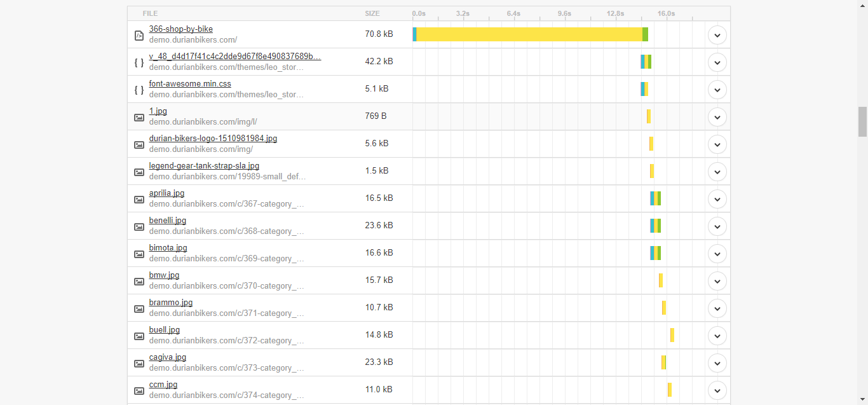Click the waterfall bar for benelli.jpg

click(655, 226)
